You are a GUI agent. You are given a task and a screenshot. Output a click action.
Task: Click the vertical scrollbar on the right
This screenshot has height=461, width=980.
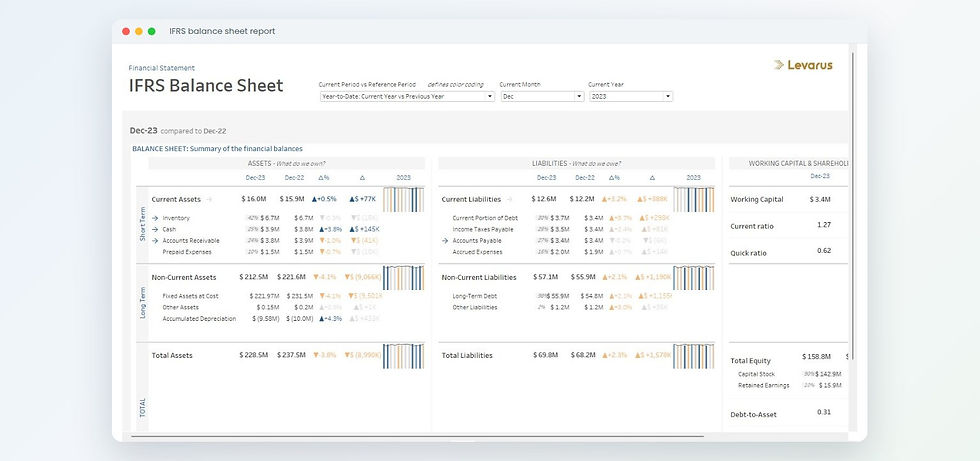(852, 206)
